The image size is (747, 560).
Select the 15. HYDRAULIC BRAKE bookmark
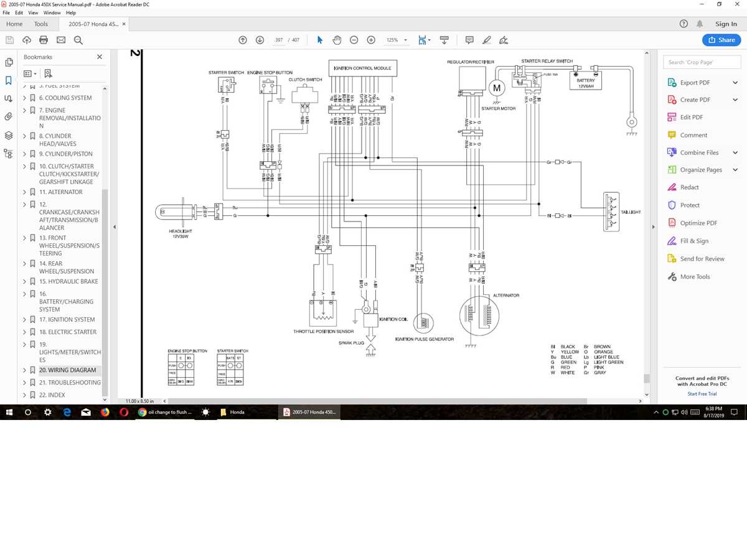pos(68,281)
